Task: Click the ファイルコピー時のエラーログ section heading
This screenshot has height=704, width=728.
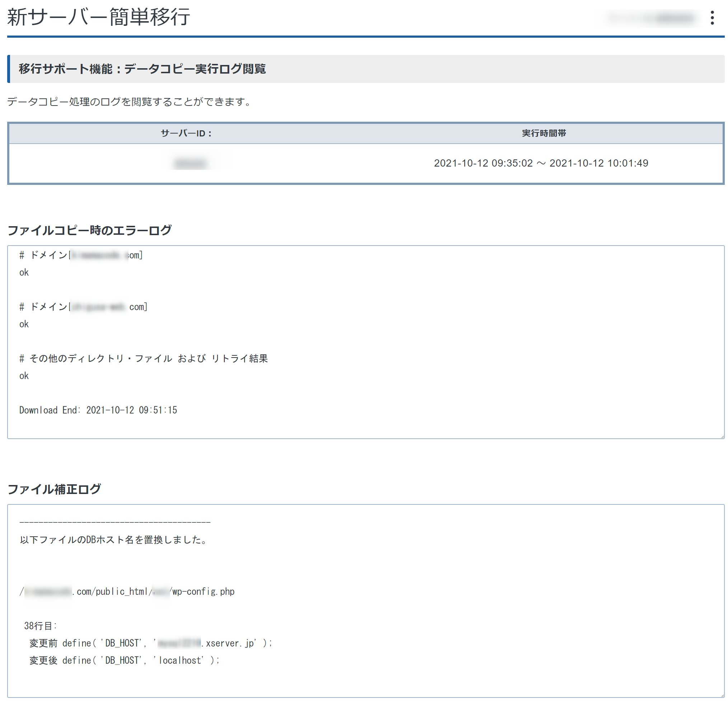Action: click(x=89, y=230)
